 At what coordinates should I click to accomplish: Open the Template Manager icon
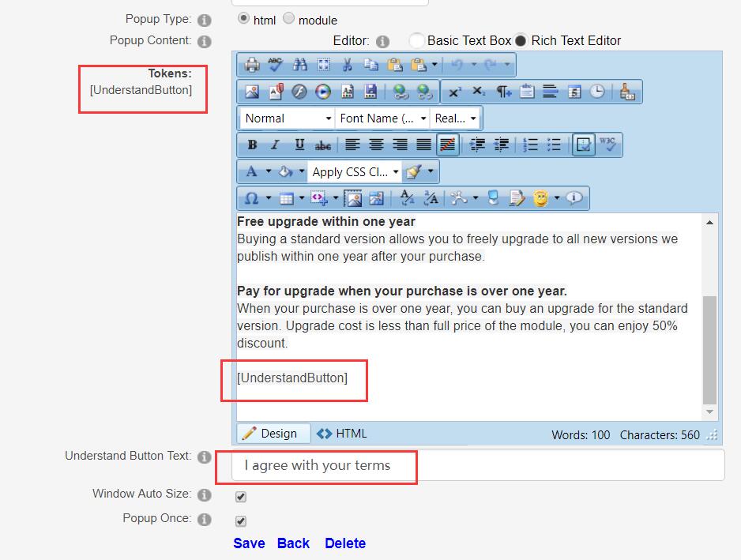click(x=348, y=92)
